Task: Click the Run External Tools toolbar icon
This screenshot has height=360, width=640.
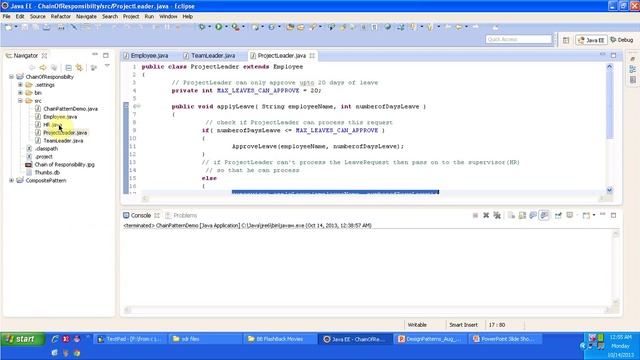Action: point(236,27)
